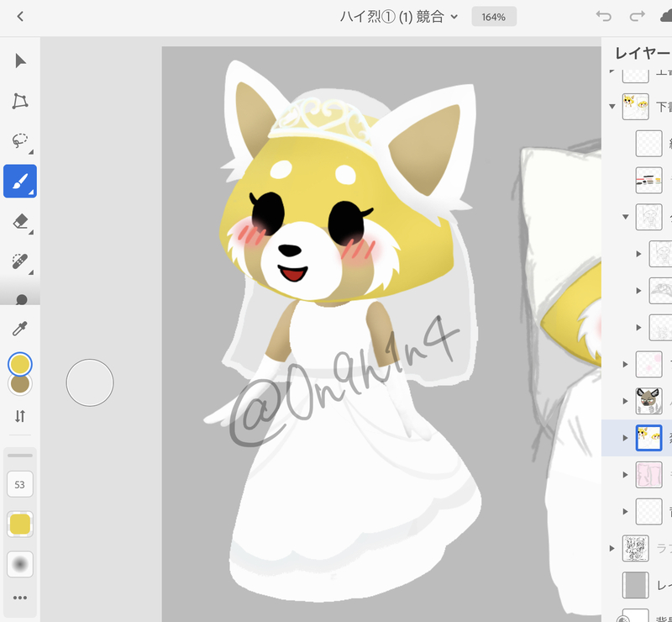Open the brown secondary color chip
672x622 pixels.
[20, 385]
